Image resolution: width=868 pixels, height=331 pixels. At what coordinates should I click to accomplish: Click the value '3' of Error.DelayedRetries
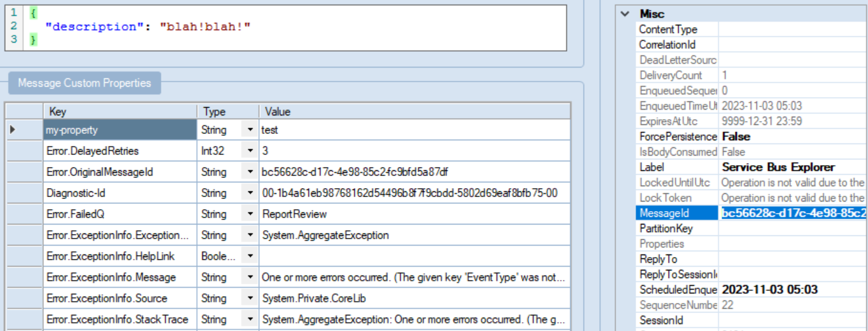(415, 151)
